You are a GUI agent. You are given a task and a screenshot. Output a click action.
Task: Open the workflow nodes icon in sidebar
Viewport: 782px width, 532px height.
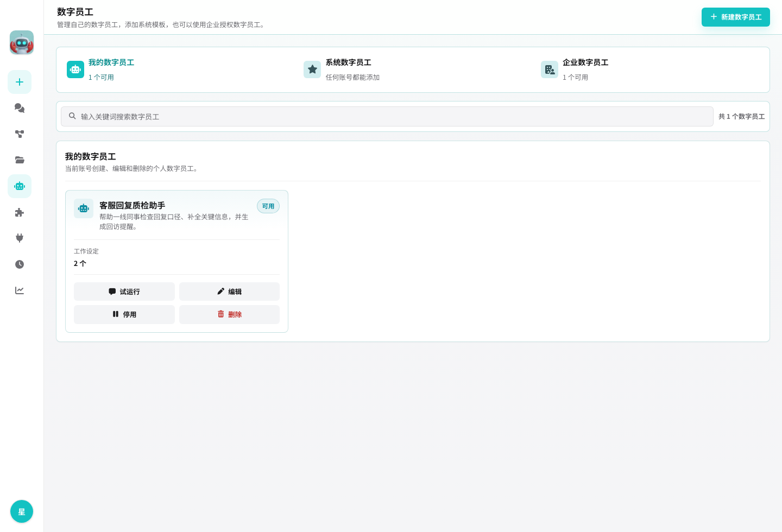point(20,134)
